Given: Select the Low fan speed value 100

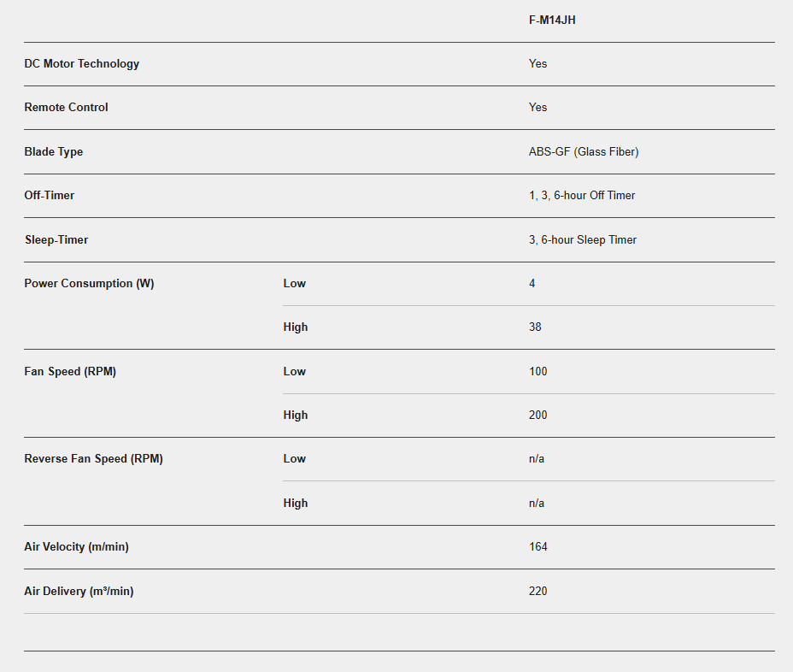Looking at the screenshot, I should [538, 372].
